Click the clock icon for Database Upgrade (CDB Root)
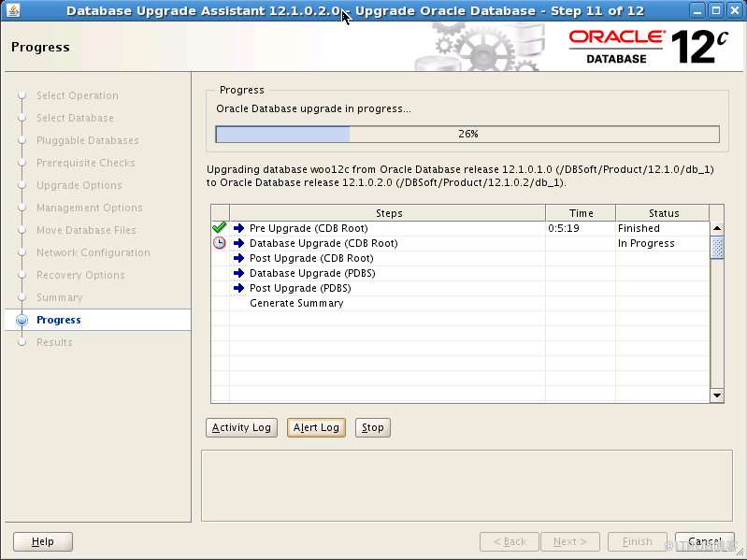747x560 pixels. coord(219,243)
